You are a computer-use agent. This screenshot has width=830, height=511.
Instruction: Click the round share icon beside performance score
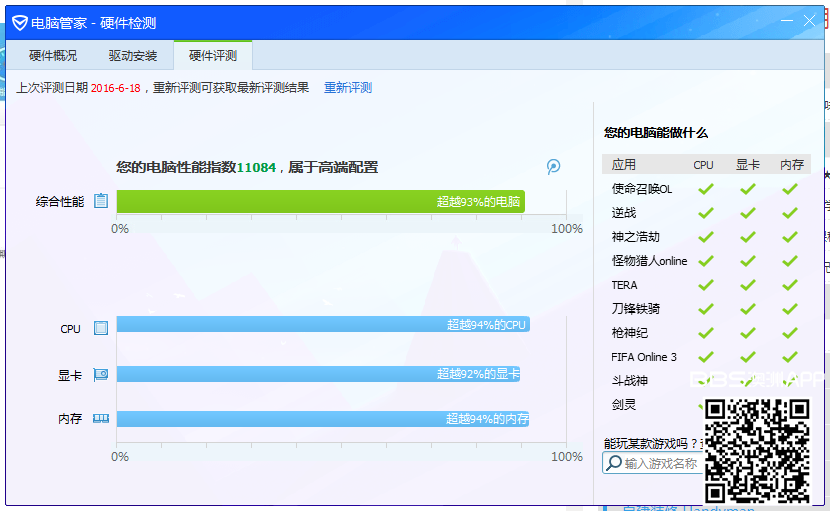[x=553, y=167]
